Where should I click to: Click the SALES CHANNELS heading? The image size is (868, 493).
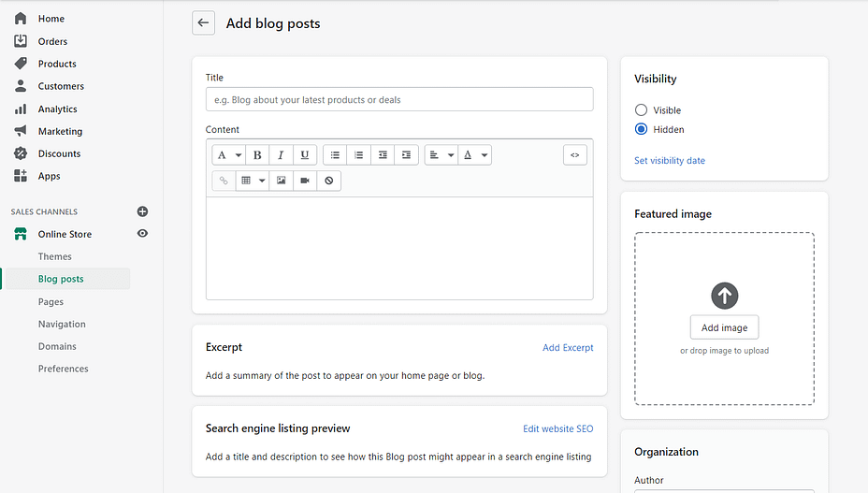pos(44,211)
